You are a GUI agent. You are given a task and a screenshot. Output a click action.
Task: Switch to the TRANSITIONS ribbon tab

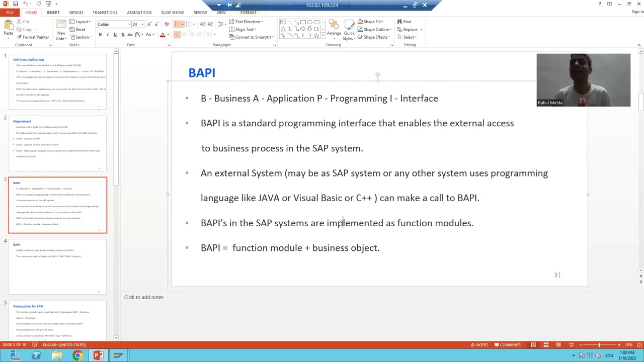click(x=105, y=13)
